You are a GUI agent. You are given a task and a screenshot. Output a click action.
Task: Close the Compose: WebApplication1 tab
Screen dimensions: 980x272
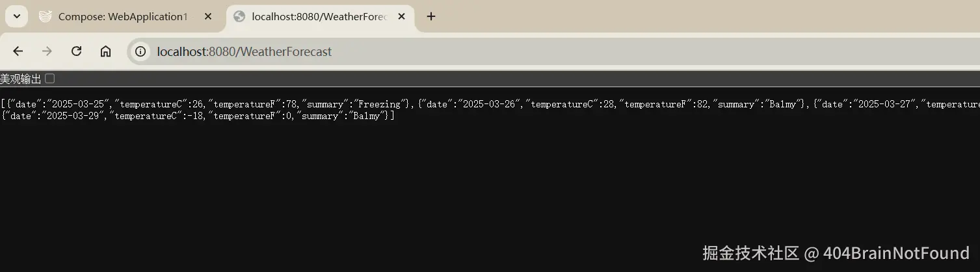click(208, 16)
